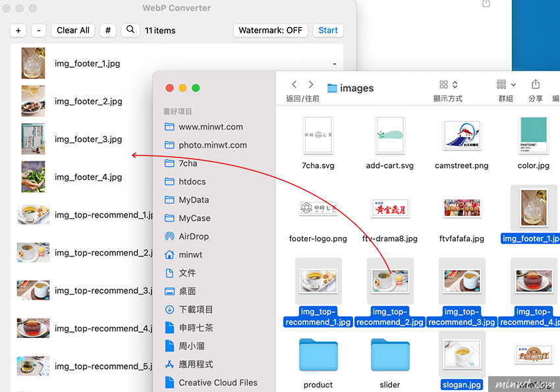Go forward with Finder's forward arrow
Screen dimensions: 560x392
pos(311,85)
